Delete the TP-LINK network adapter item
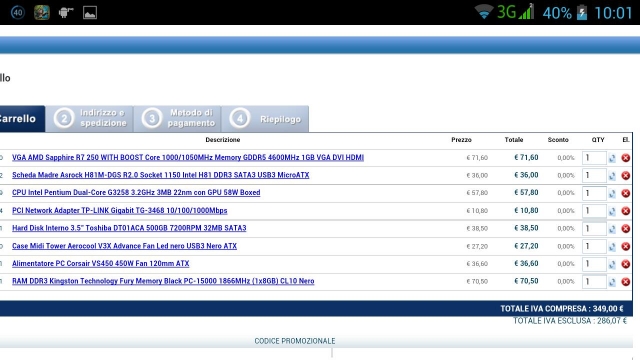Screen dimensions: 640x360 (x=625, y=211)
